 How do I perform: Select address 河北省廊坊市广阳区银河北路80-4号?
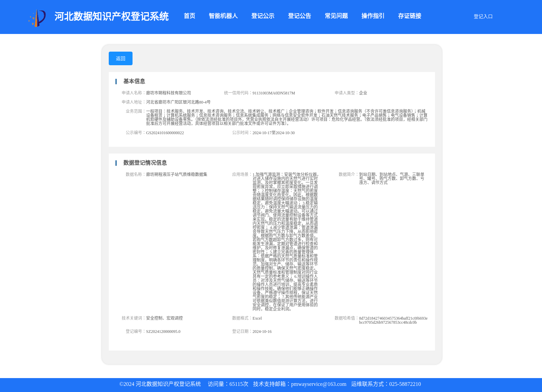pyautogui.click(x=178, y=102)
